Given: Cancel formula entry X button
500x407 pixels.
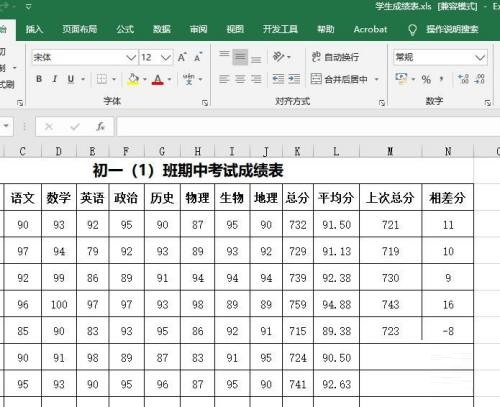Looking at the screenshot, I should pyautogui.click(x=49, y=126).
